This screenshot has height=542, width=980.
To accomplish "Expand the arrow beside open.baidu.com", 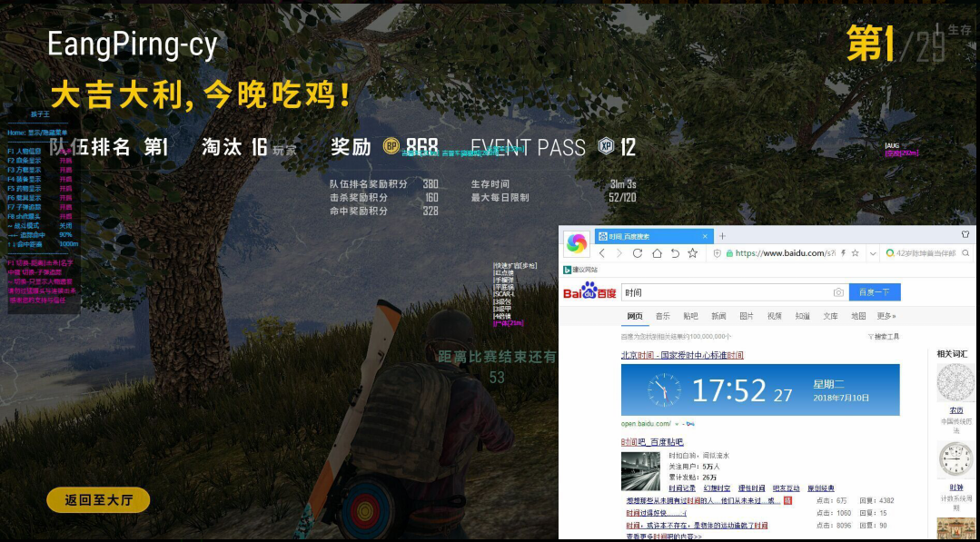I will point(677,424).
